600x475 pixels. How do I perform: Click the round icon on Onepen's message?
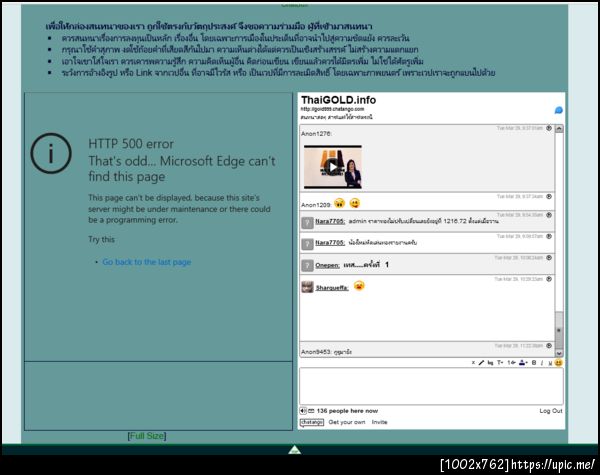coord(549,258)
